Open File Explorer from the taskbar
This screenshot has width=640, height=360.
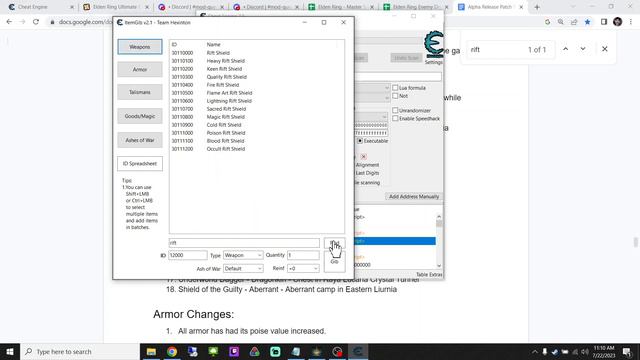point(151,351)
